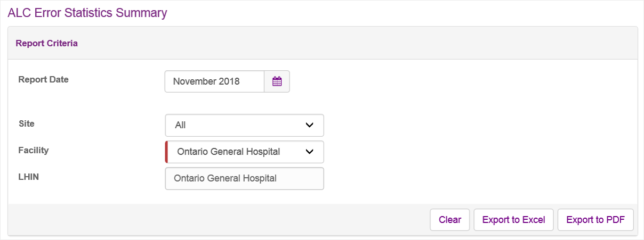Open the calendar date picker icon

(x=277, y=81)
